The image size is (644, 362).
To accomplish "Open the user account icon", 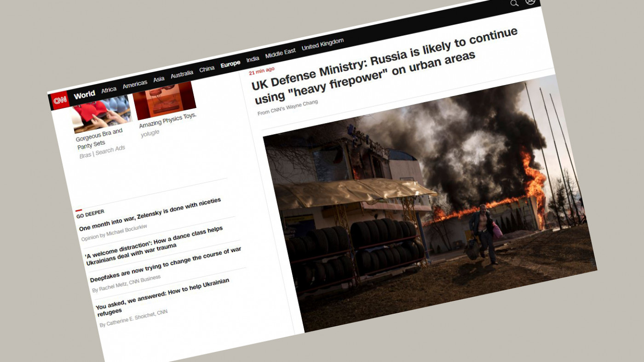I will [530, 1].
